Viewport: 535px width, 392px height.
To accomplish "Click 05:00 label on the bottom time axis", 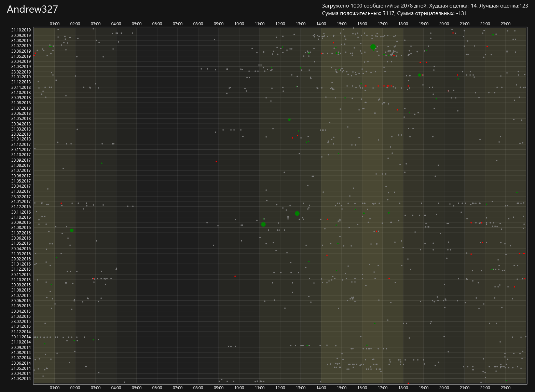I will coord(137,388).
